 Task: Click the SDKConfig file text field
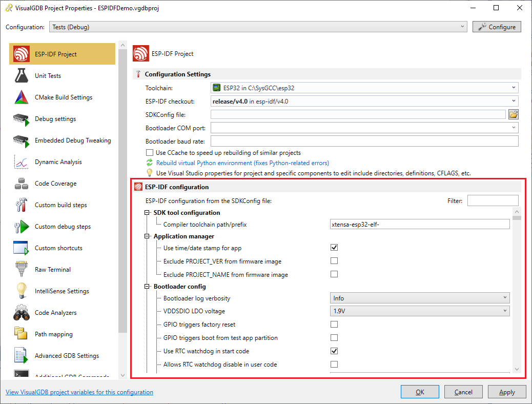click(x=358, y=114)
